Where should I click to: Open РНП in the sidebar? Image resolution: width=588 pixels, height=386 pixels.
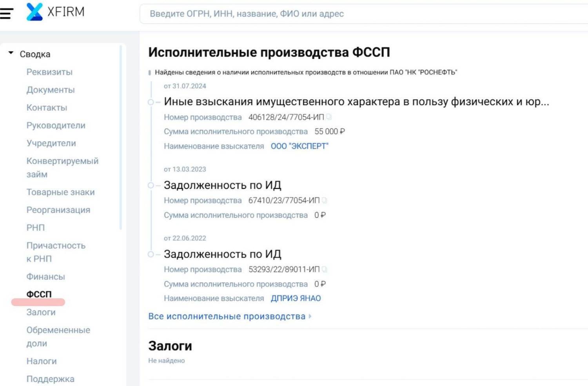[x=36, y=228]
